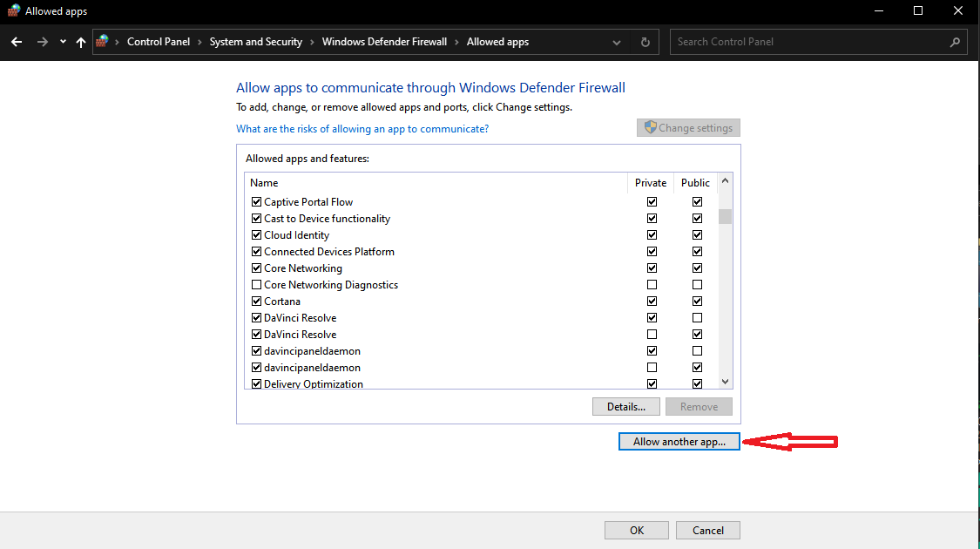Viewport: 980px width, 549px height.
Task: Select the Cloud Identity row text
Action: click(296, 235)
